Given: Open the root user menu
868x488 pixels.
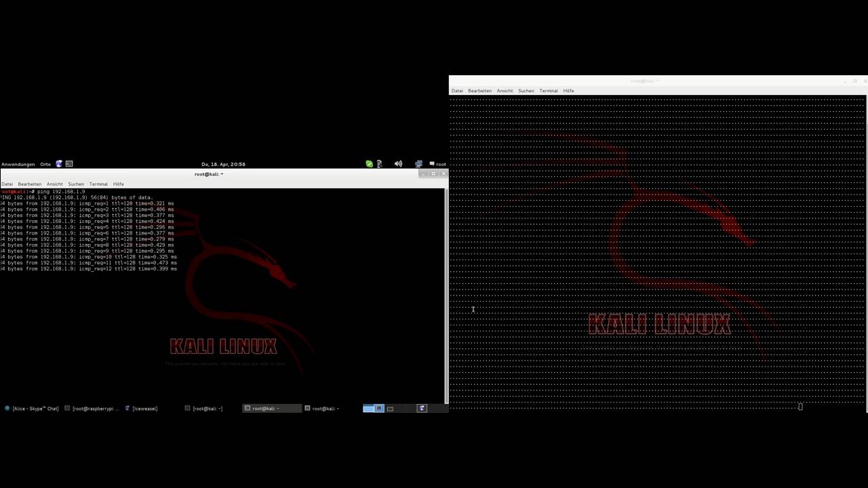Looking at the screenshot, I should click(x=437, y=164).
